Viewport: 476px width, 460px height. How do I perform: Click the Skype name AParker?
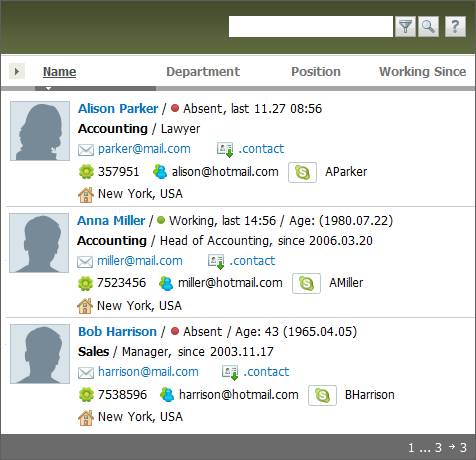tap(346, 172)
